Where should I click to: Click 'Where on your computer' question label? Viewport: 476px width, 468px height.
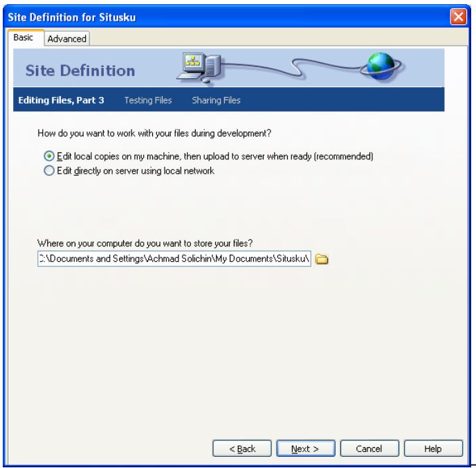[x=145, y=243]
